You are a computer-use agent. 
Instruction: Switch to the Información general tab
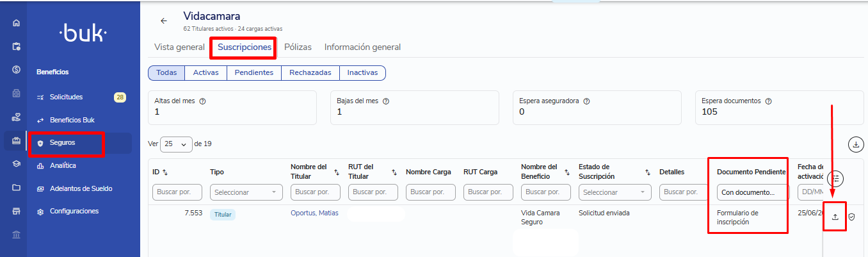pyautogui.click(x=362, y=47)
